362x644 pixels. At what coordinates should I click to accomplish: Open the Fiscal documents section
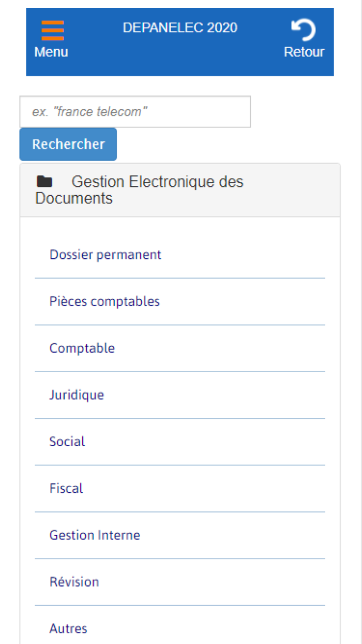(x=66, y=488)
